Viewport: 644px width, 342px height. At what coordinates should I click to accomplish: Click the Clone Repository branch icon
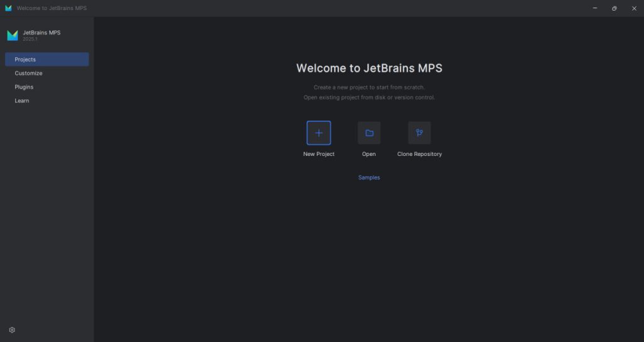419,133
